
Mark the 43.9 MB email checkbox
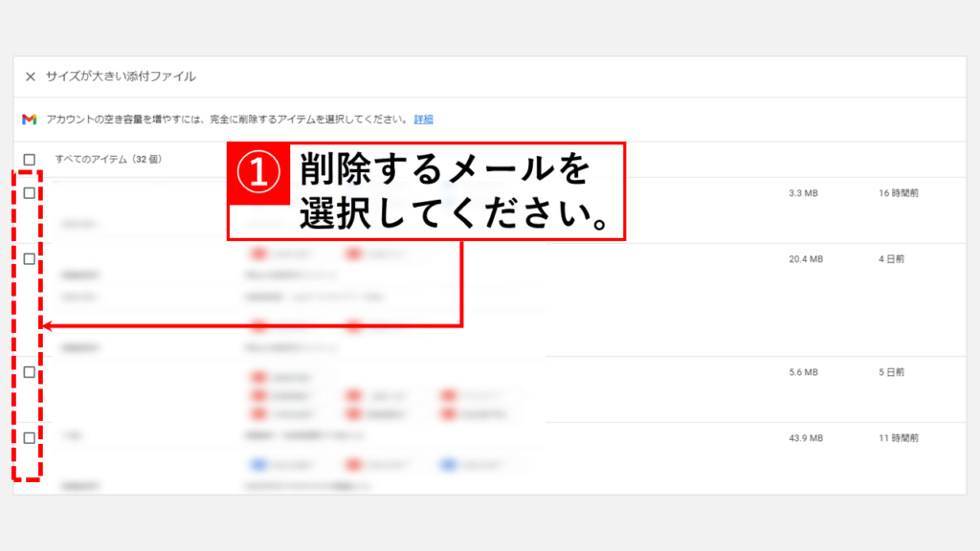point(30,438)
